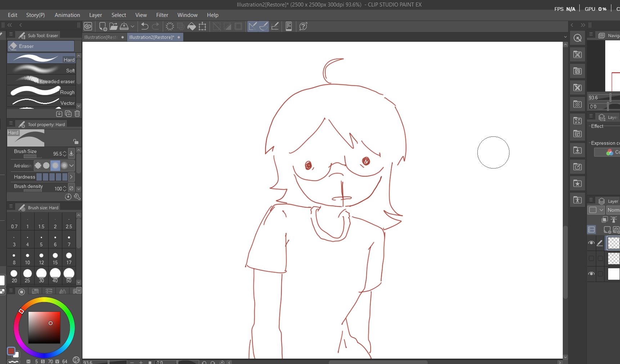Click the wrench icon in Tool property

coord(77,197)
